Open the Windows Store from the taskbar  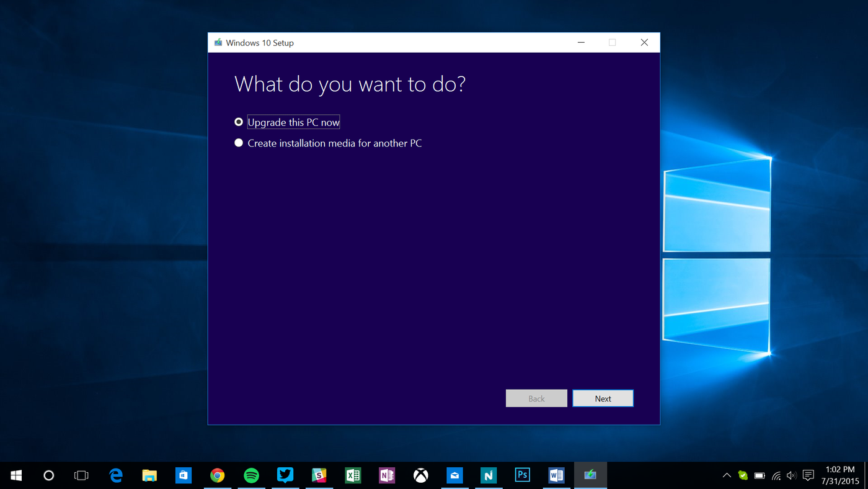[183, 475]
